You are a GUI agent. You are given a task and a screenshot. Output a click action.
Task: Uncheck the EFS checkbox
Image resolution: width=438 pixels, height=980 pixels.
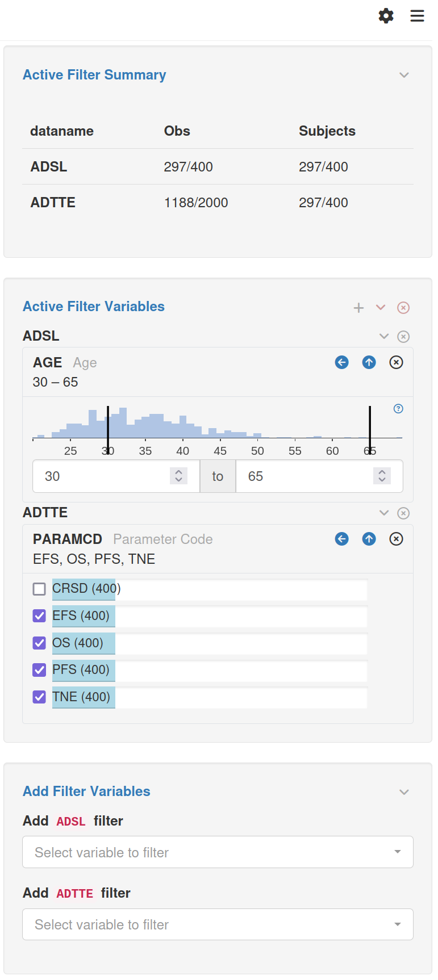(x=39, y=616)
